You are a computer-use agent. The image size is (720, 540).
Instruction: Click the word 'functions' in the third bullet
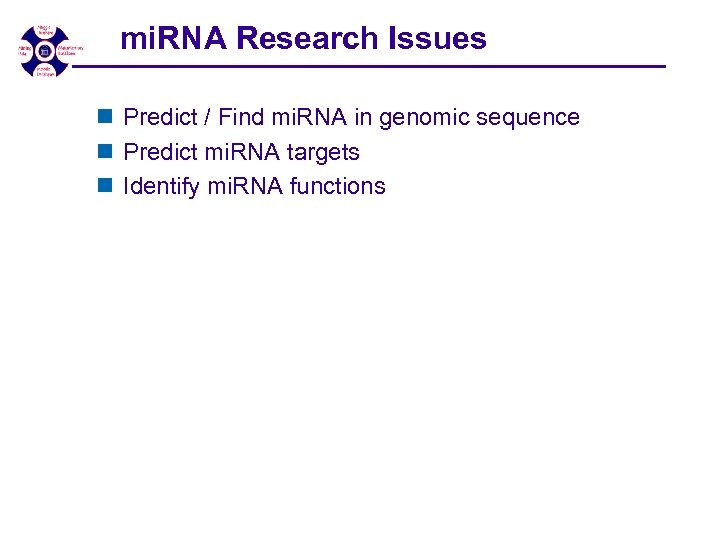click(337, 187)
